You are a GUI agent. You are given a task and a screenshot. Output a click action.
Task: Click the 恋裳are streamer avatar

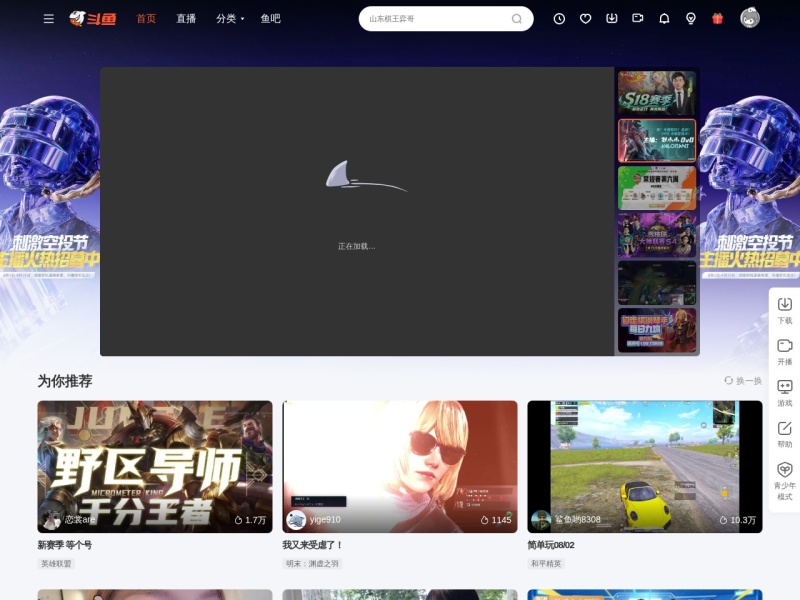click(51, 520)
